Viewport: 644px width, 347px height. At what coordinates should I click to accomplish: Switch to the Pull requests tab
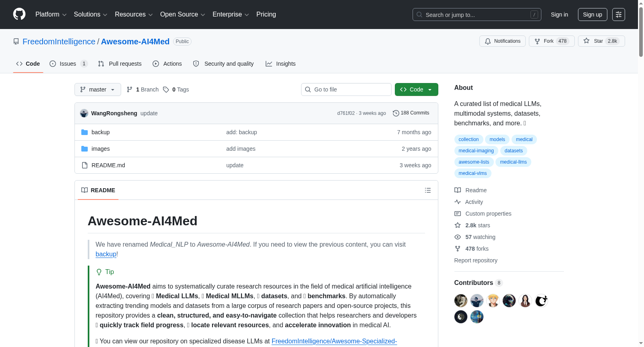[120, 64]
